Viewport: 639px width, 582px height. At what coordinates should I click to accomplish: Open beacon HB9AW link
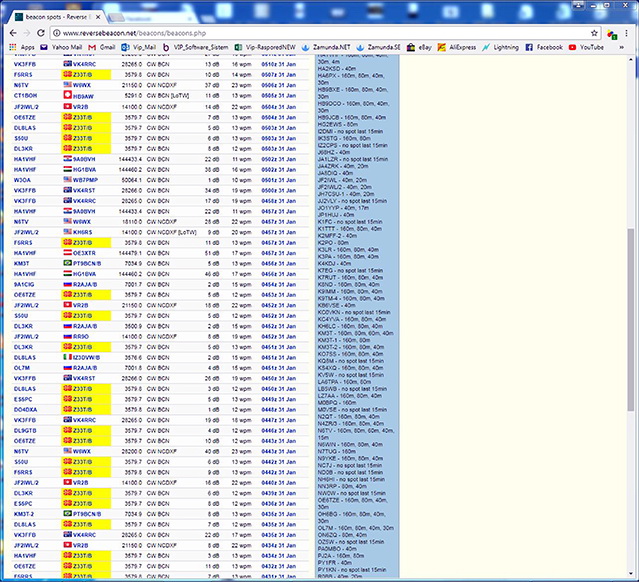[x=83, y=96]
